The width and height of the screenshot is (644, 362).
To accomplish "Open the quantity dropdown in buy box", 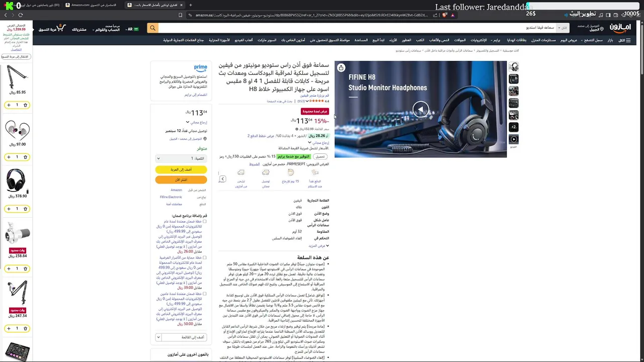I will [x=181, y=158].
